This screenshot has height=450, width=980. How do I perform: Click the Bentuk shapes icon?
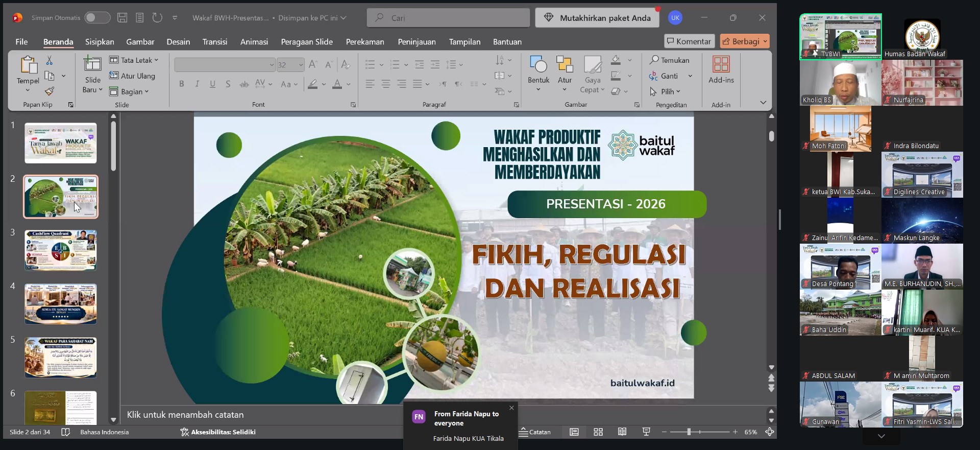538,64
